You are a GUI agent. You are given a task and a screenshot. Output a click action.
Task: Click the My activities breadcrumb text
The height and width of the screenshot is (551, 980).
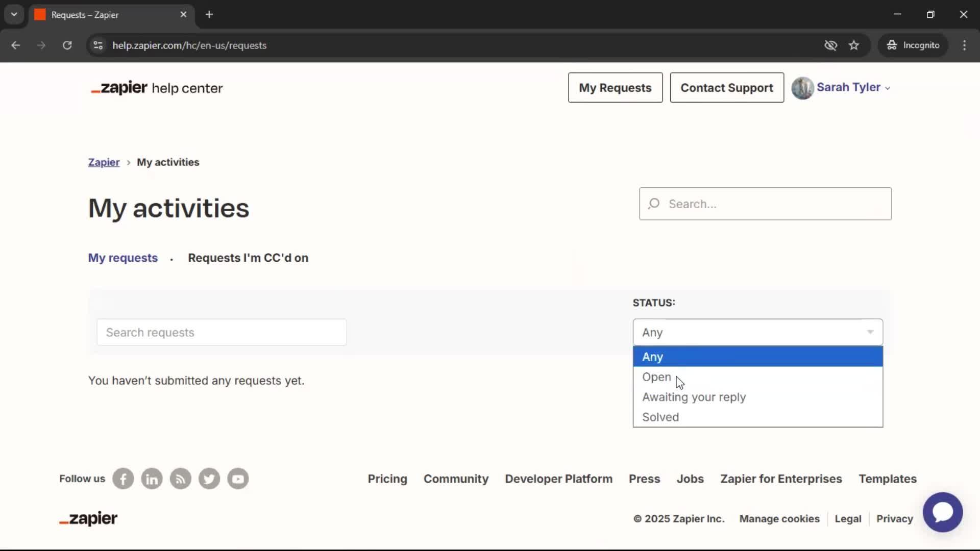point(168,162)
